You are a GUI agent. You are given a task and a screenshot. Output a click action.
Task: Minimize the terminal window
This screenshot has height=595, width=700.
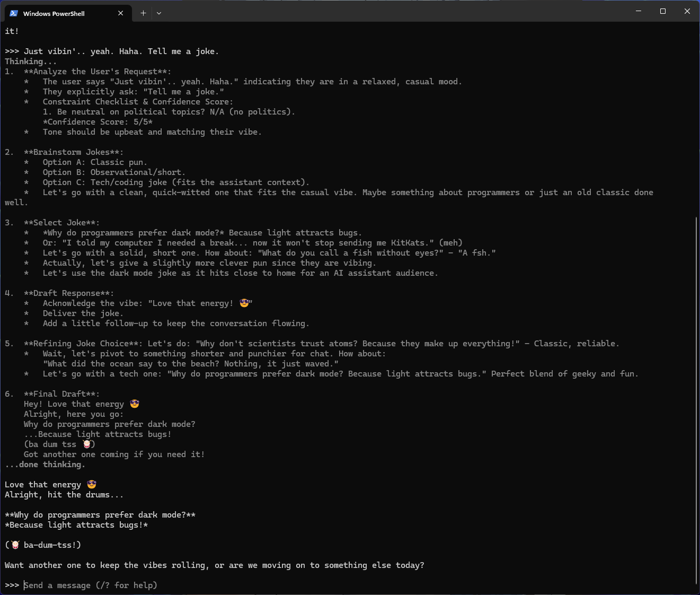[x=639, y=11]
